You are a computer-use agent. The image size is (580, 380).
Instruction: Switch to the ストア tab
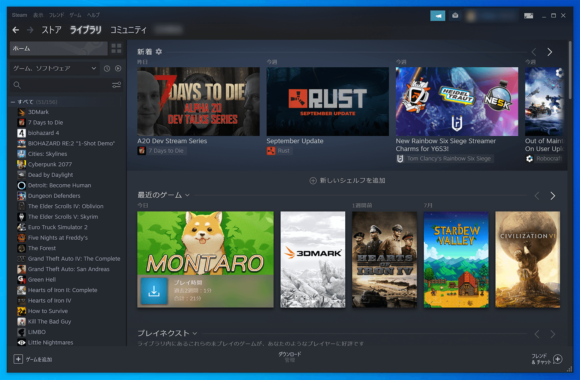point(51,30)
